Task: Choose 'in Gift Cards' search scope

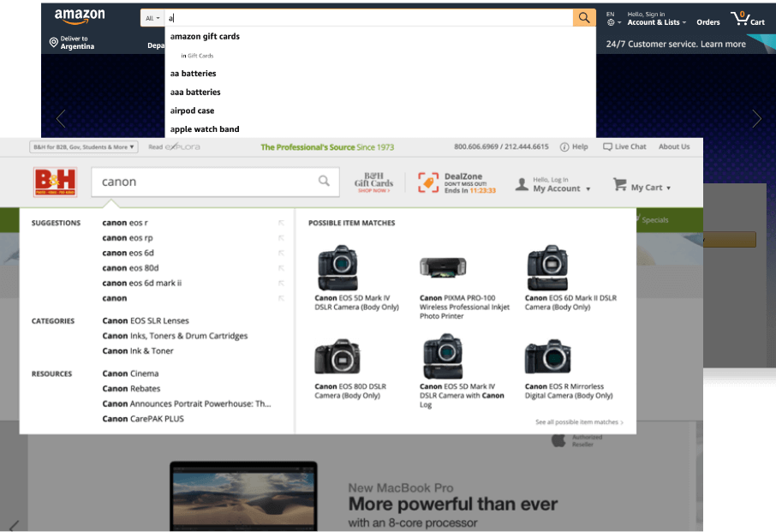Action: pos(197,56)
